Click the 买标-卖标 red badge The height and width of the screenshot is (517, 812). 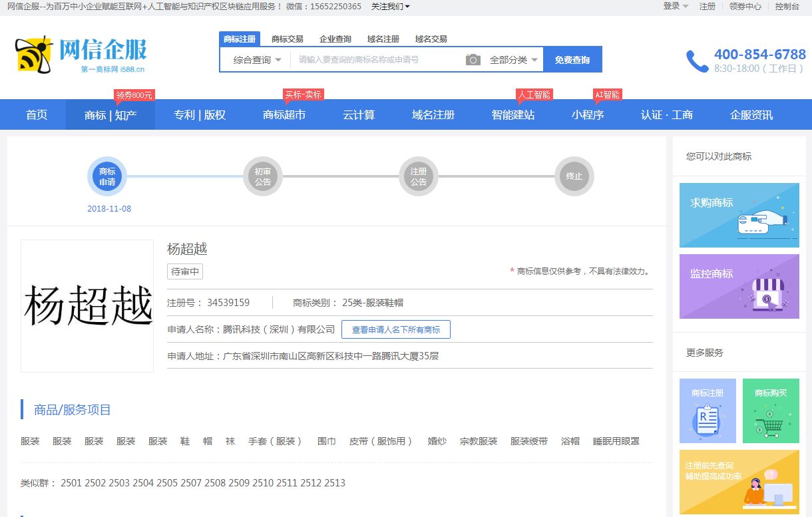tap(304, 95)
